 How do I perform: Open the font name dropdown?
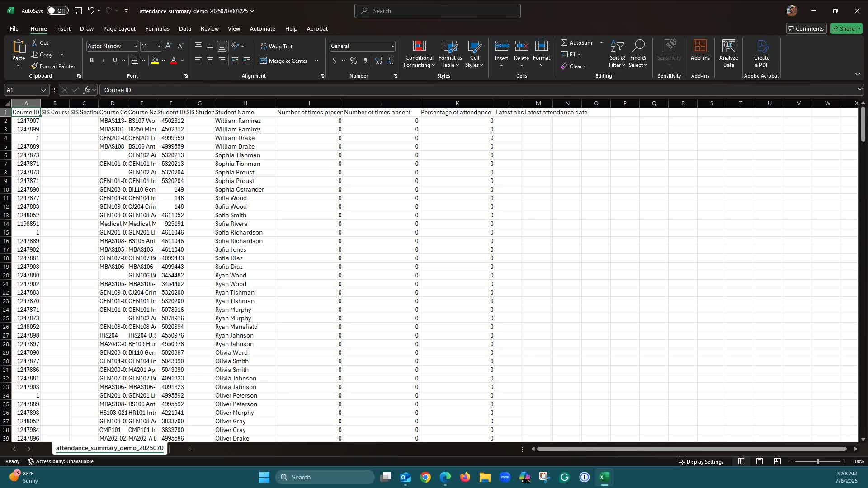point(136,46)
